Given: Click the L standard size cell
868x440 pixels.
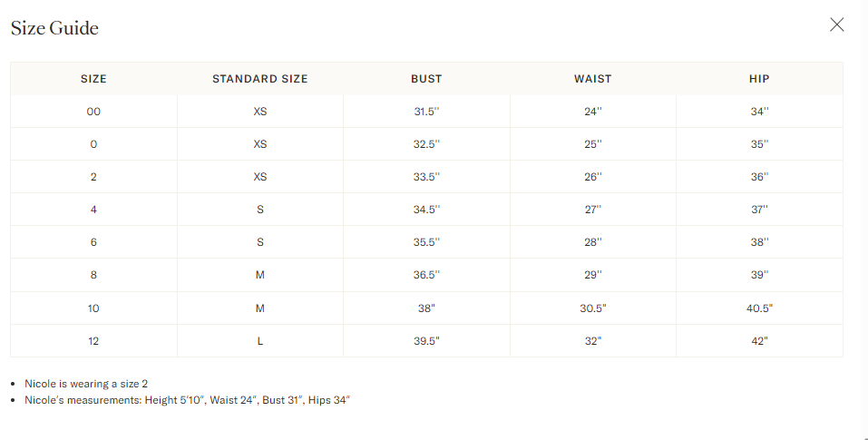Looking at the screenshot, I should click(260, 341).
